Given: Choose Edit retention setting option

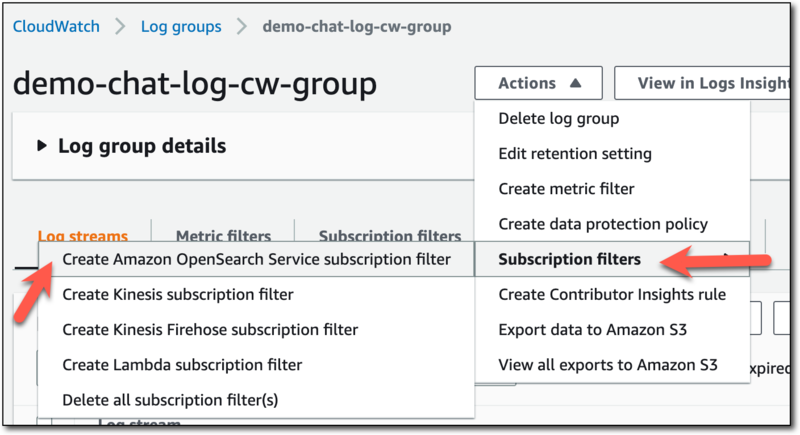Looking at the screenshot, I should (575, 154).
